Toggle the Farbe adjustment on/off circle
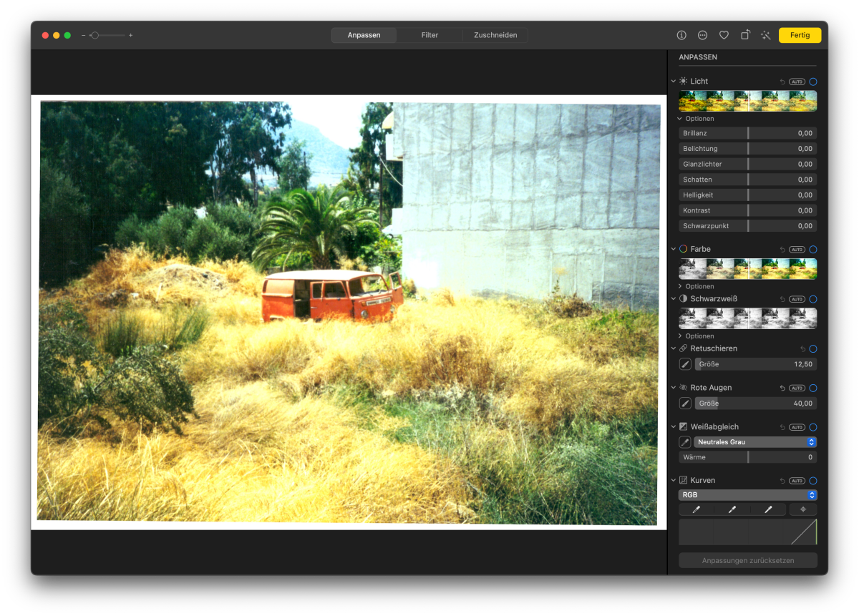The width and height of the screenshot is (859, 616). click(813, 250)
